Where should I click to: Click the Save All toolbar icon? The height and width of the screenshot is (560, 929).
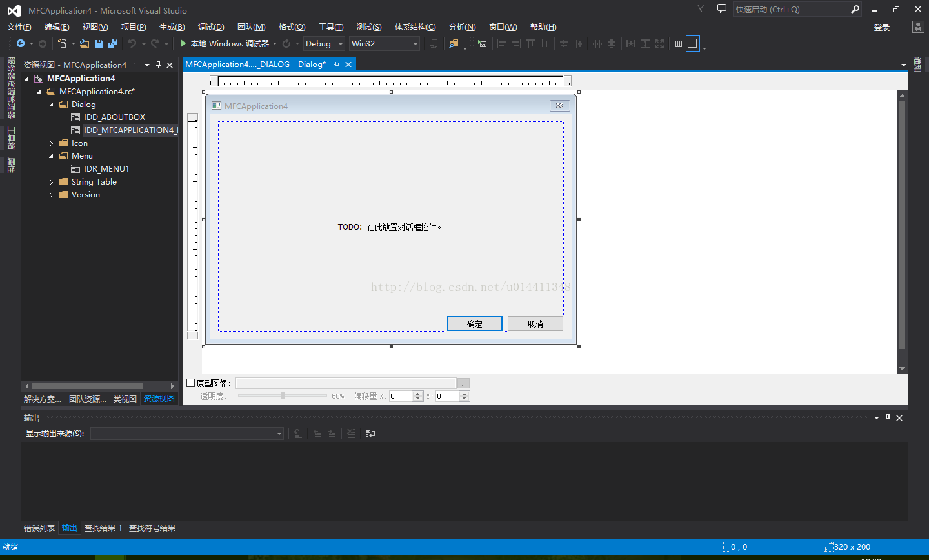(x=113, y=43)
